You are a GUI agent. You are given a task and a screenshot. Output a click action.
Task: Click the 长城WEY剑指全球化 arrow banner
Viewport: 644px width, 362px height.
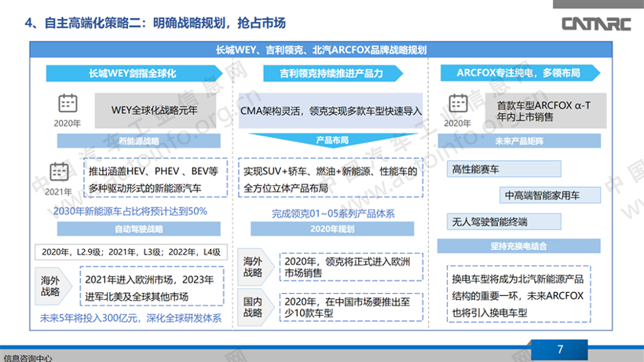[x=134, y=74]
